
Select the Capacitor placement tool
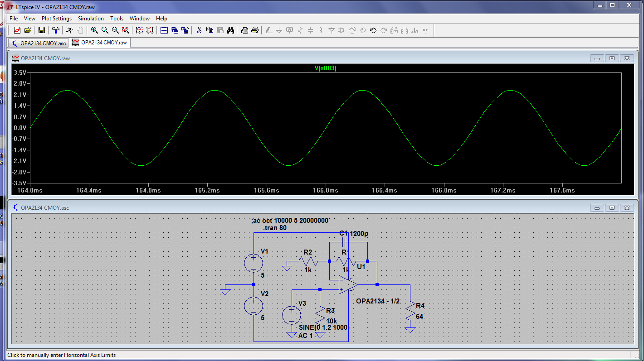click(310, 30)
